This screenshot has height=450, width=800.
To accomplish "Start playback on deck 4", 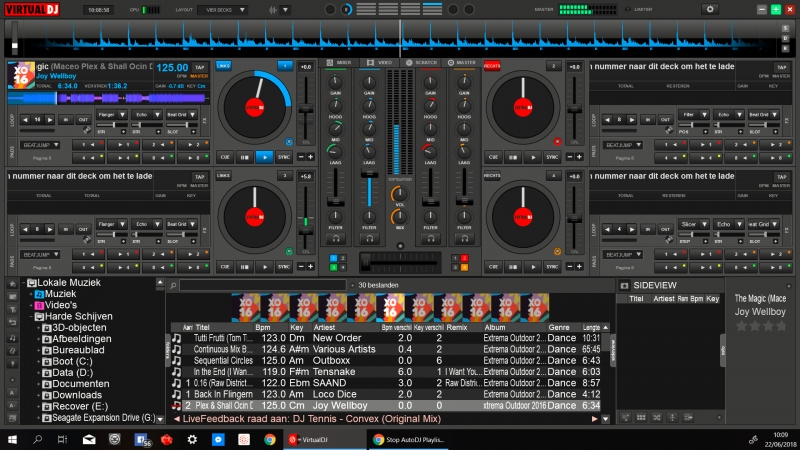I will point(533,266).
